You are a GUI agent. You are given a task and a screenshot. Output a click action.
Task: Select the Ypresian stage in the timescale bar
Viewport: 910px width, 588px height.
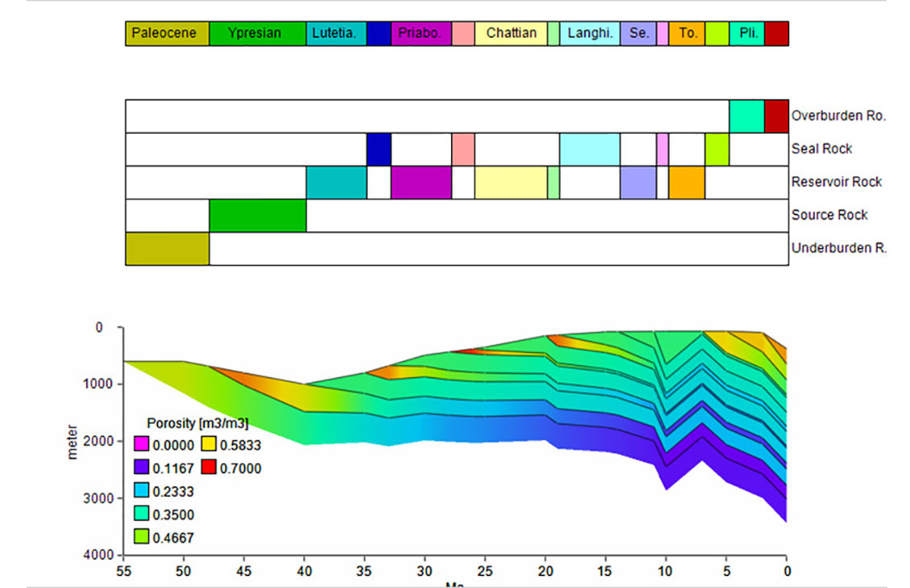[x=257, y=34]
